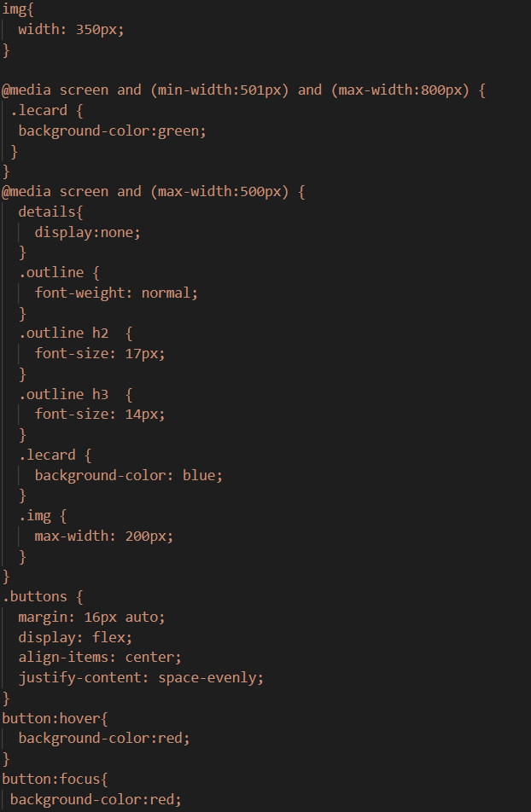
Task: Place cursor on background-color: blue line
Action: pos(128,475)
